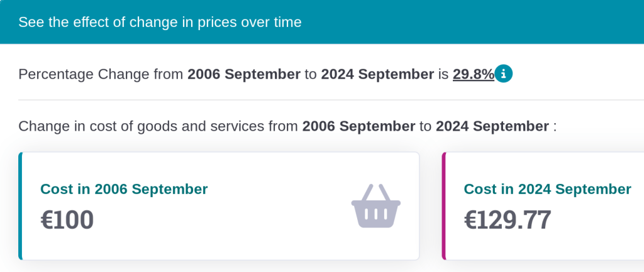The height and width of the screenshot is (272, 644).
Task: Click bold '2006 September' in percentage line
Action: click(243, 74)
